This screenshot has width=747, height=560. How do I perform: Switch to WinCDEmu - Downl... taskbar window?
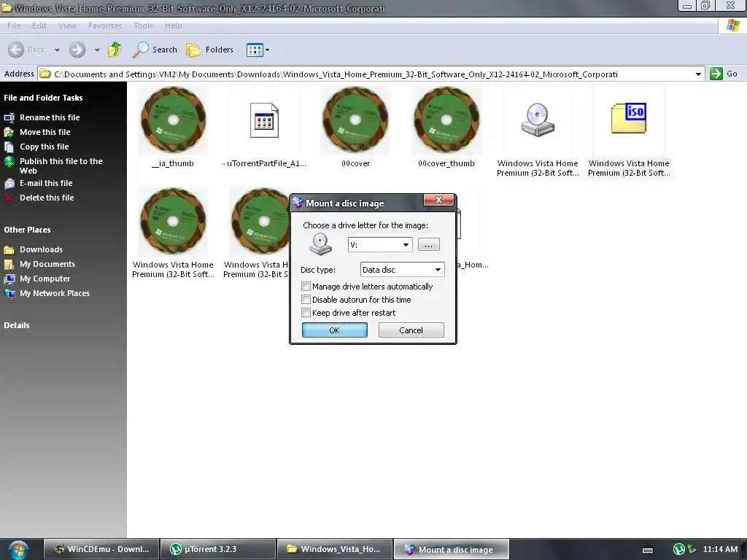[102, 549]
